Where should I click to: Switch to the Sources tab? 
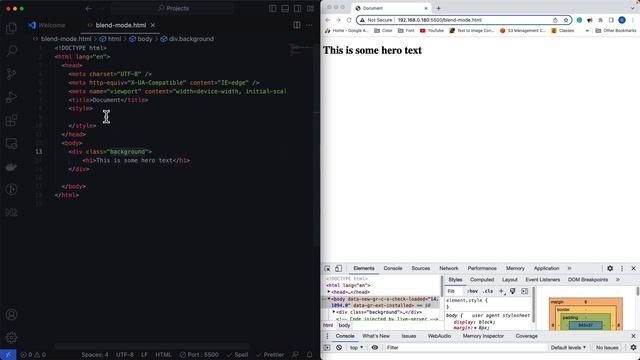coord(420,269)
